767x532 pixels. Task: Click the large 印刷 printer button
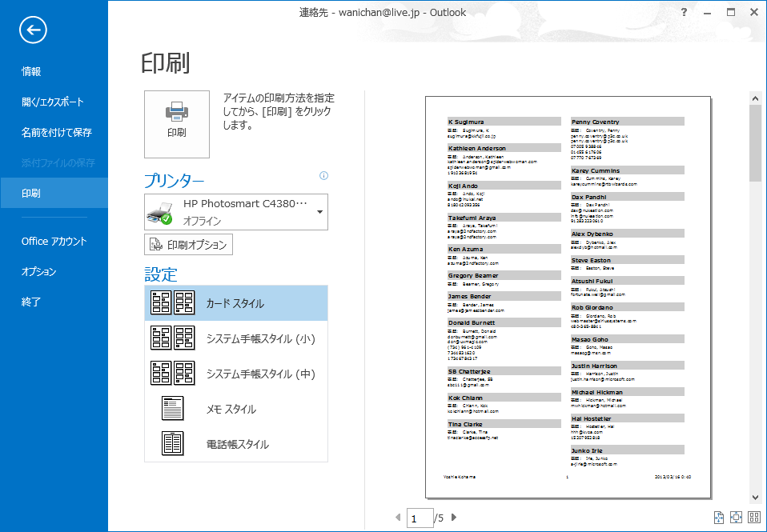177,124
